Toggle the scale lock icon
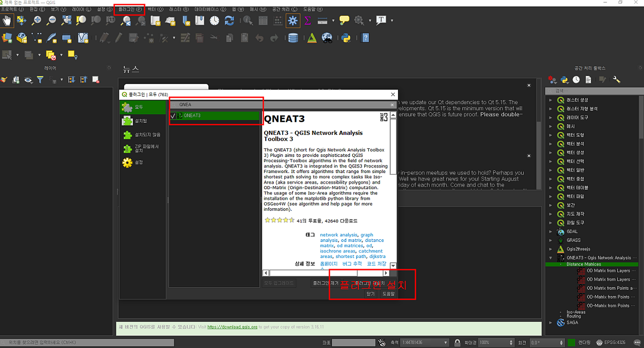644x348 pixels. [x=457, y=342]
